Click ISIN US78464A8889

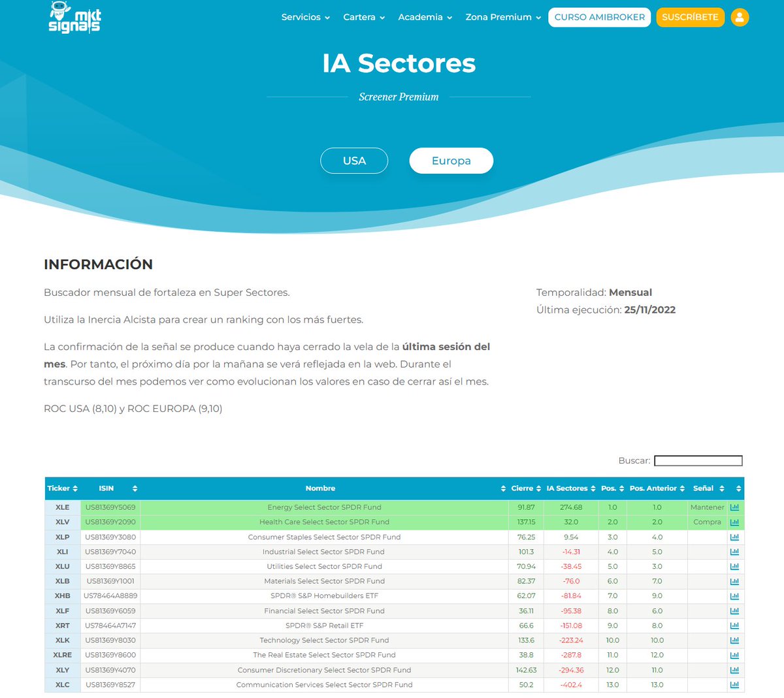pos(110,596)
